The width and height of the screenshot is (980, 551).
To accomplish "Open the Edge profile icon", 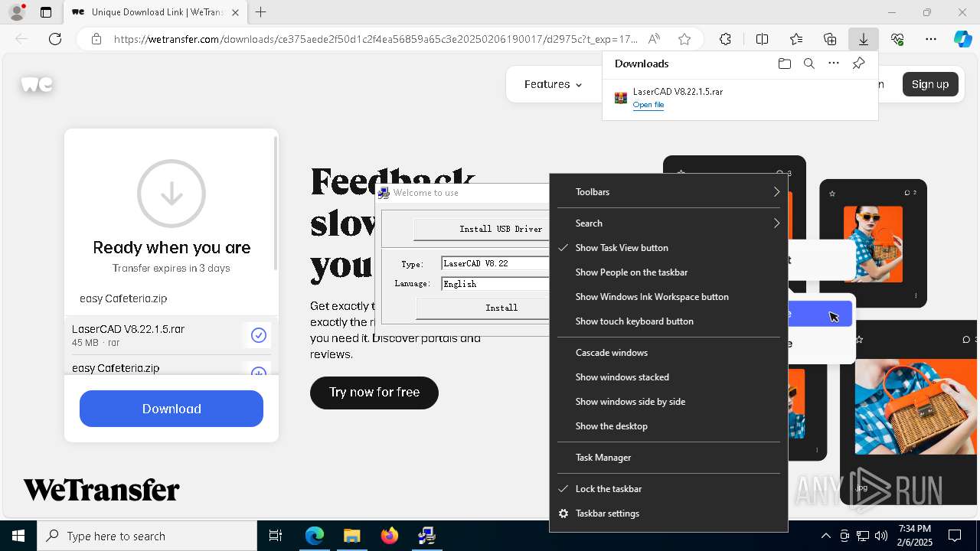I will 17,12.
